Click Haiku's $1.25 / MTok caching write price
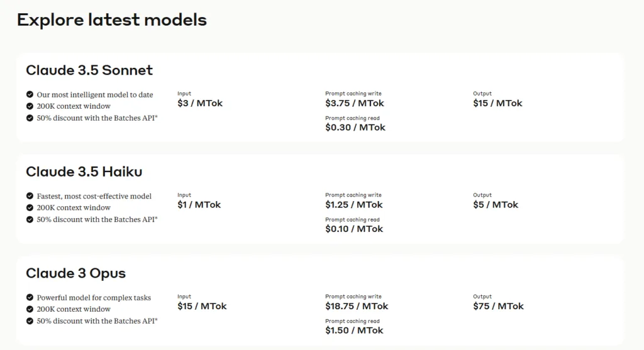The height and width of the screenshot is (350, 644). [x=354, y=204]
